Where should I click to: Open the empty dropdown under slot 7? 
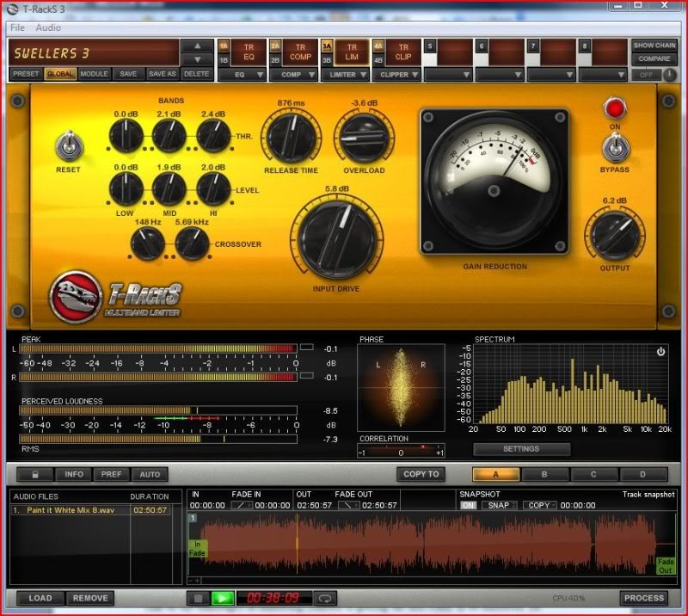pyautogui.click(x=551, y=75)
